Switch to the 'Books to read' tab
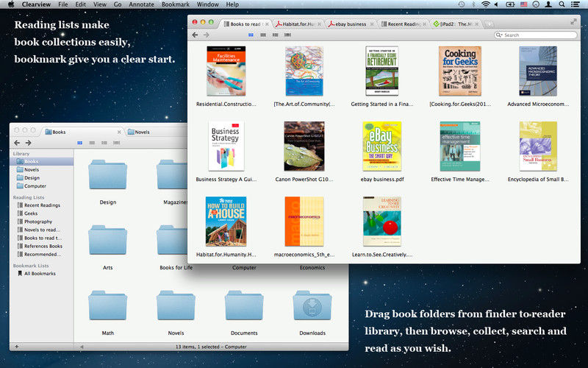The width and height of the screenshot is (588, 368). tap(245, 24)
